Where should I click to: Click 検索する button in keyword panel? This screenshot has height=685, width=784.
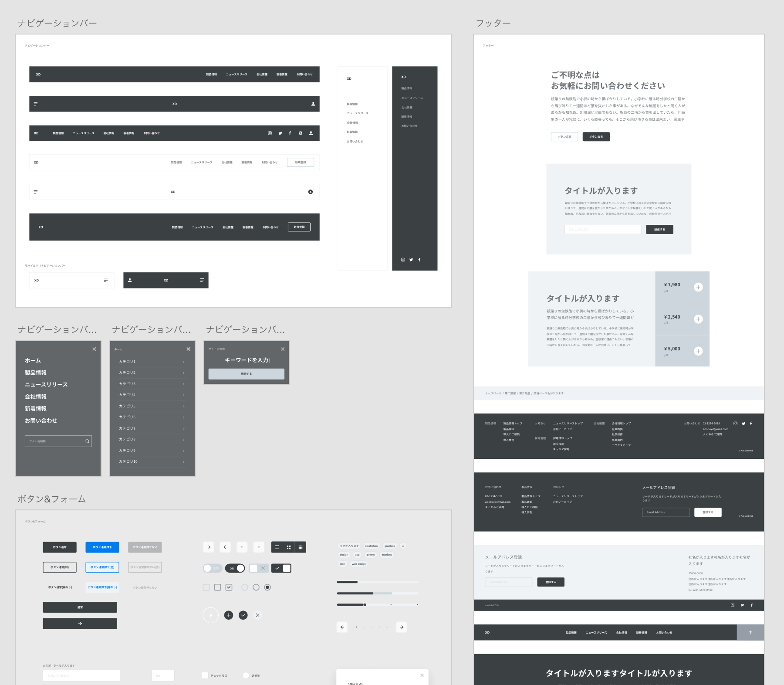pos(247,374)
